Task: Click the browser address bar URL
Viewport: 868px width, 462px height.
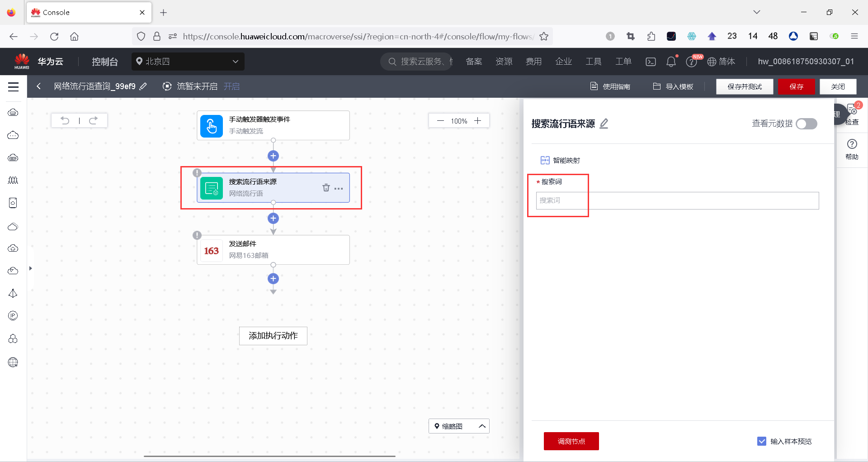Action: [x=358, y=36]
